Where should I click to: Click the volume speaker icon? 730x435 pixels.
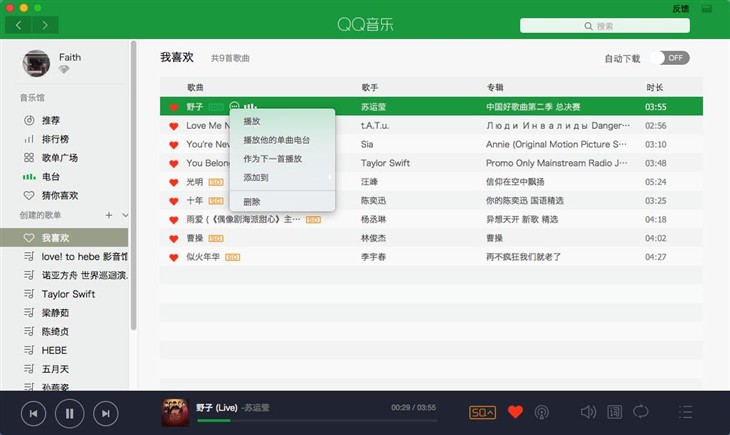[588, 412]
